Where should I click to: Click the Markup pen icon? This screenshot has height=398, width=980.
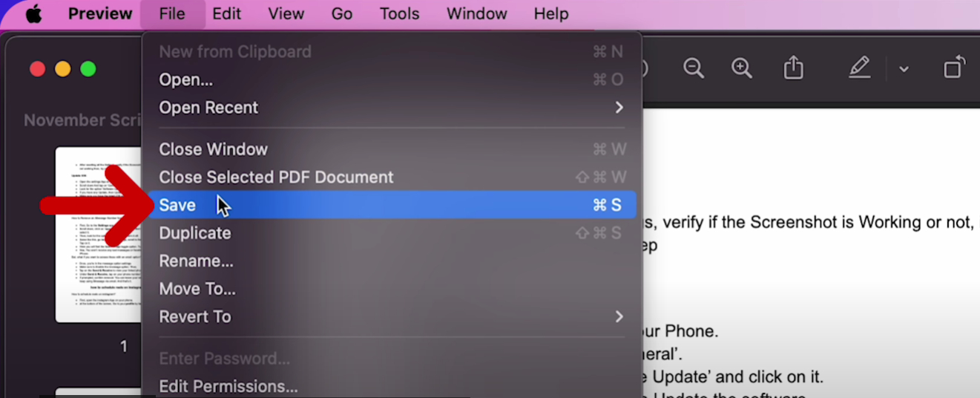click(859, 68)
